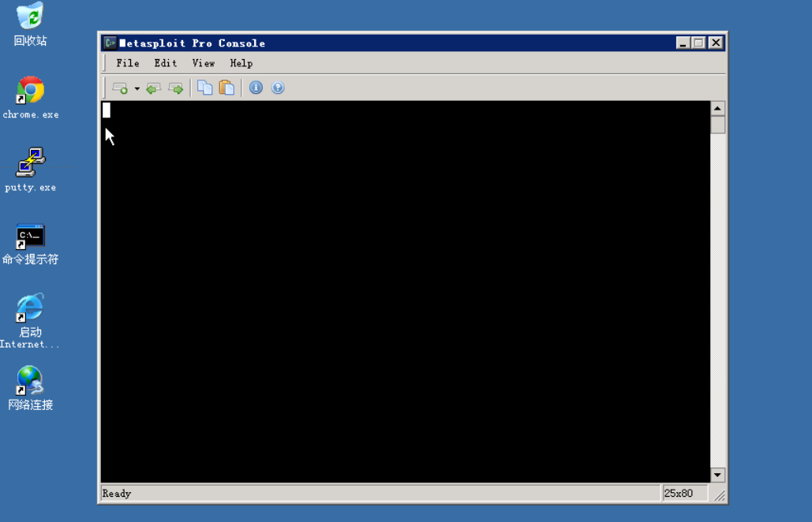Select the chrome.exe desktop shortcut
Screen dimensions: 812x522
click(31, 98)
